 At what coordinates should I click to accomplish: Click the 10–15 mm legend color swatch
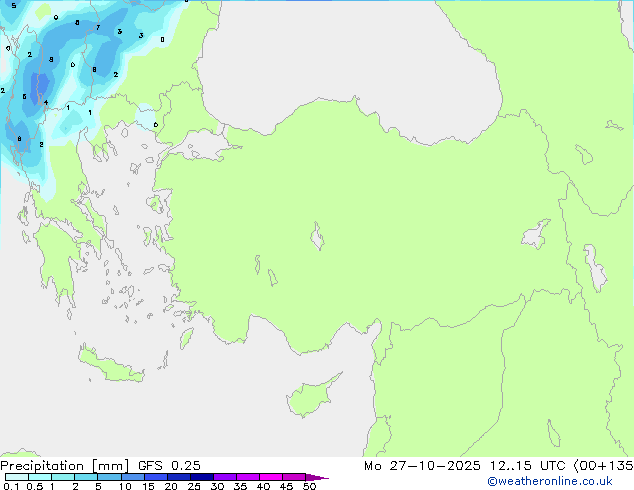point(133,477)
